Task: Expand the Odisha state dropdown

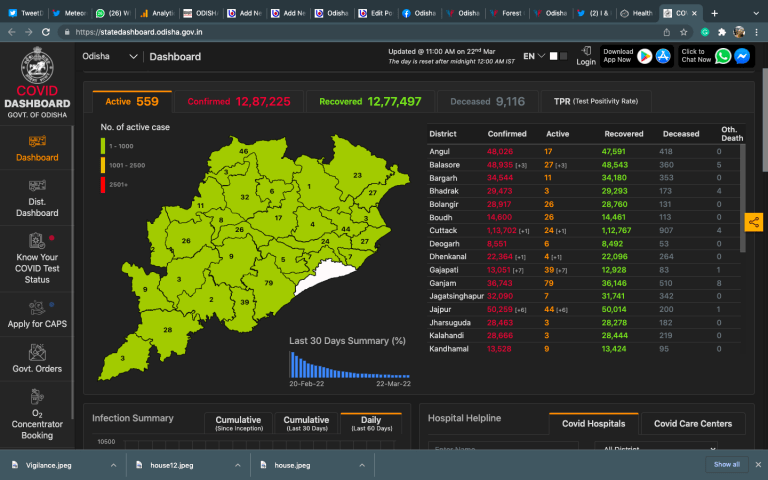Action: point(133,57)
